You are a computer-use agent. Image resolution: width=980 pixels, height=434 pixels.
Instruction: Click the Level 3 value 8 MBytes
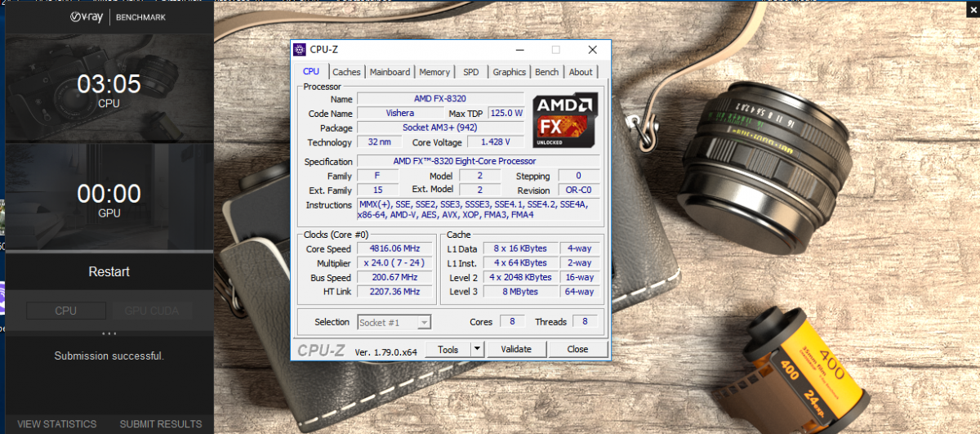(520, 291)
